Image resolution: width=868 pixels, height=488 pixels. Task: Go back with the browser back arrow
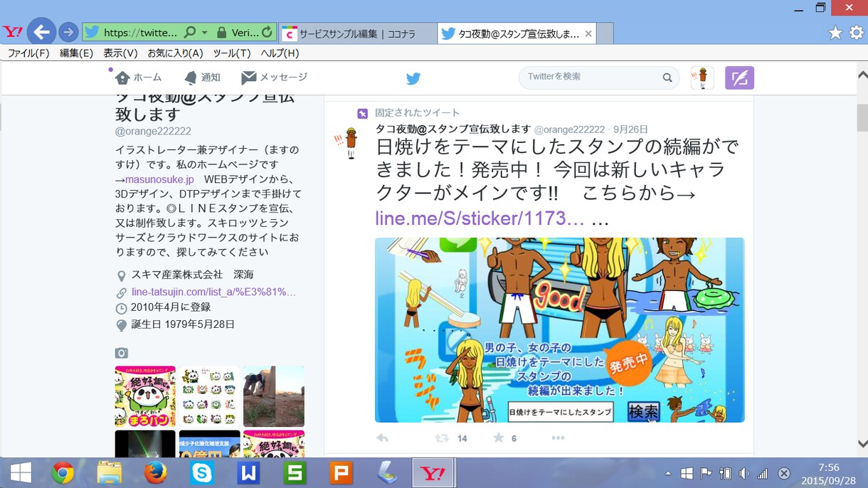pyautogui.click(x=41, y=32)
